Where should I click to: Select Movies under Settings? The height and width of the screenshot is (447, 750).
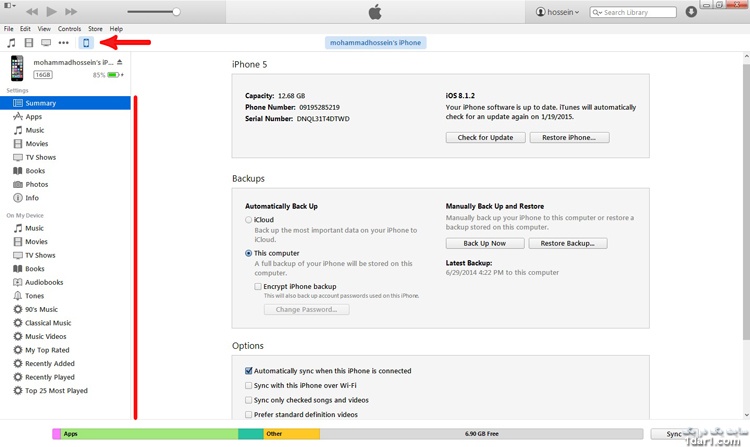[x=65, y=143]
